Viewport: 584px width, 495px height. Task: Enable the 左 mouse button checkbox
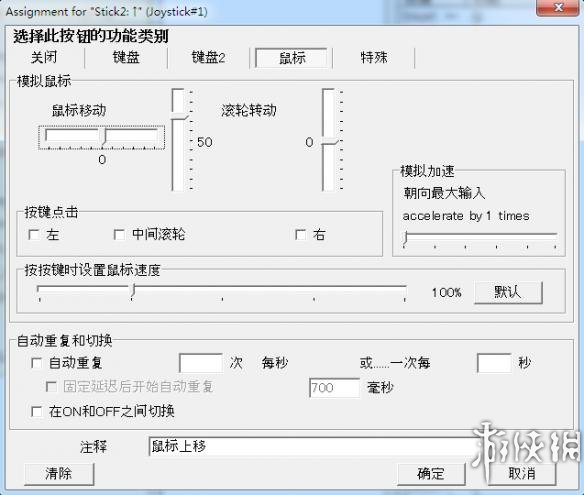coord(34,235)
